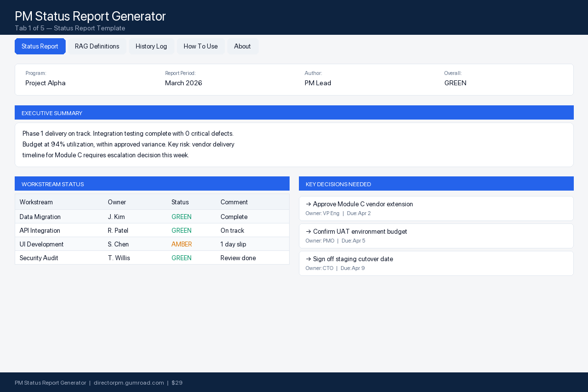Image resolution: width=588 pixels, height=392 pixels.
Task: Open the RAG Definitions tab
Action: [x=97, y=47]
